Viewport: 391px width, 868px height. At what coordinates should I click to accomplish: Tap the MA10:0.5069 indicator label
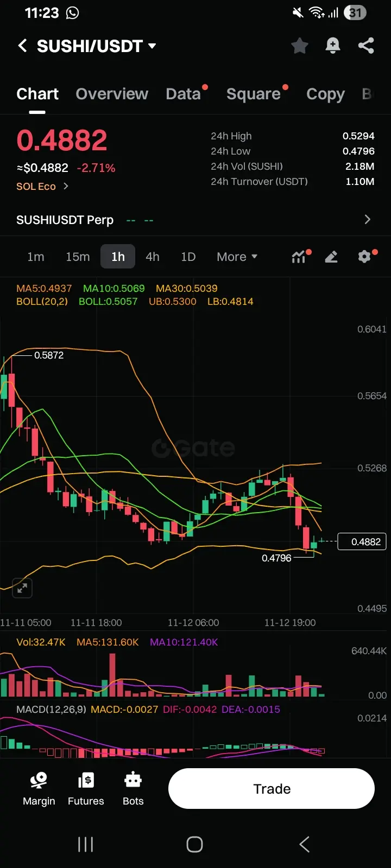tap(114, 288)
